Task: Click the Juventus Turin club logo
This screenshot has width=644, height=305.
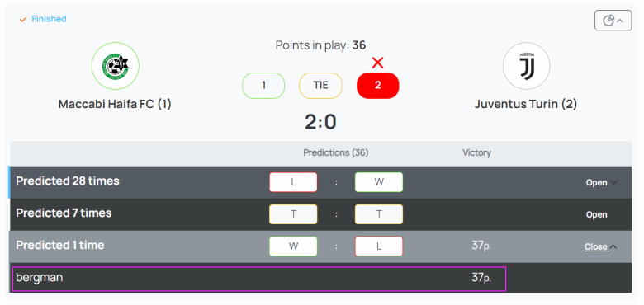Action: coord(526,66)
